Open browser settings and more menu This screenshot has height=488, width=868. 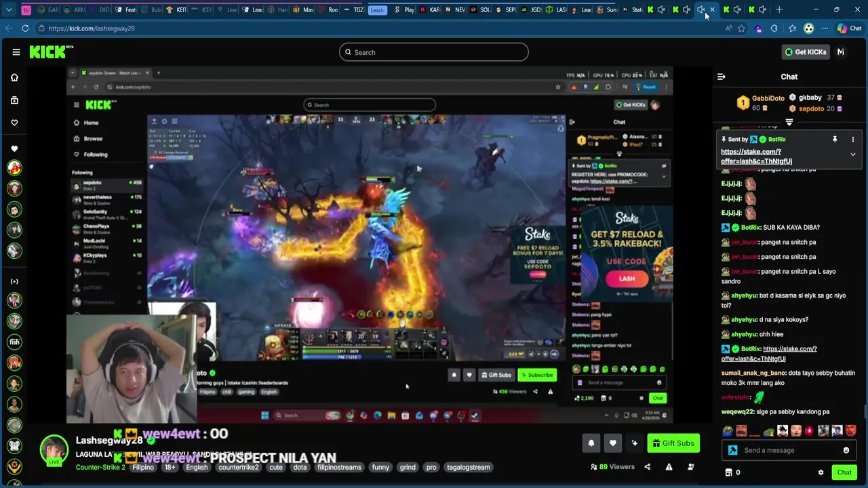point(825,28)
